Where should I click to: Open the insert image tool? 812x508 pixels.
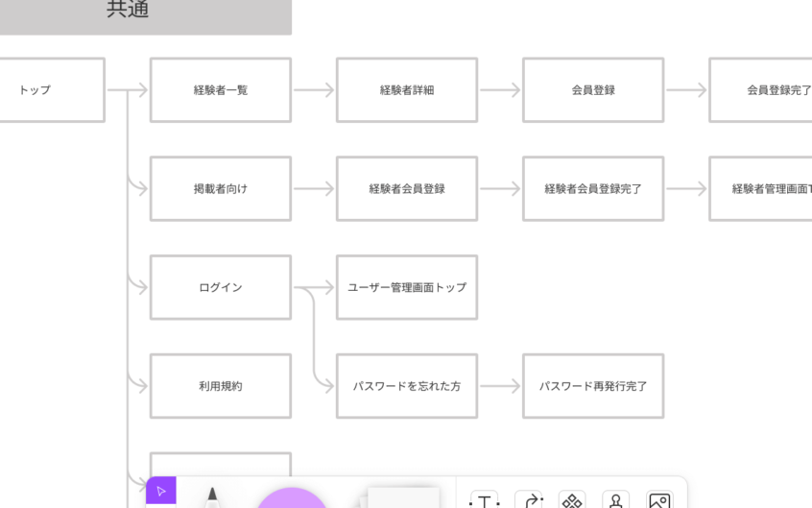click(x=659, y=500)
